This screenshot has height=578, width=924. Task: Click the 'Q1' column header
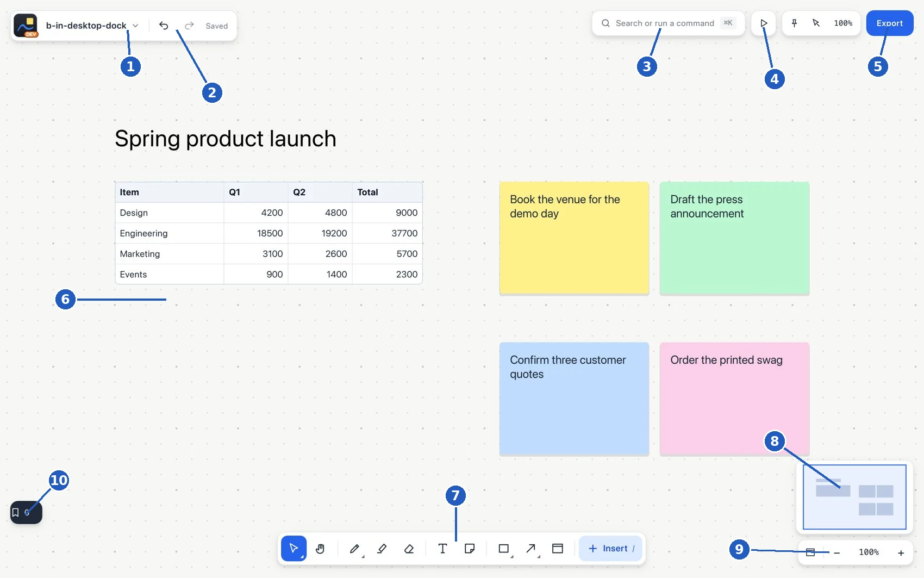256,192
